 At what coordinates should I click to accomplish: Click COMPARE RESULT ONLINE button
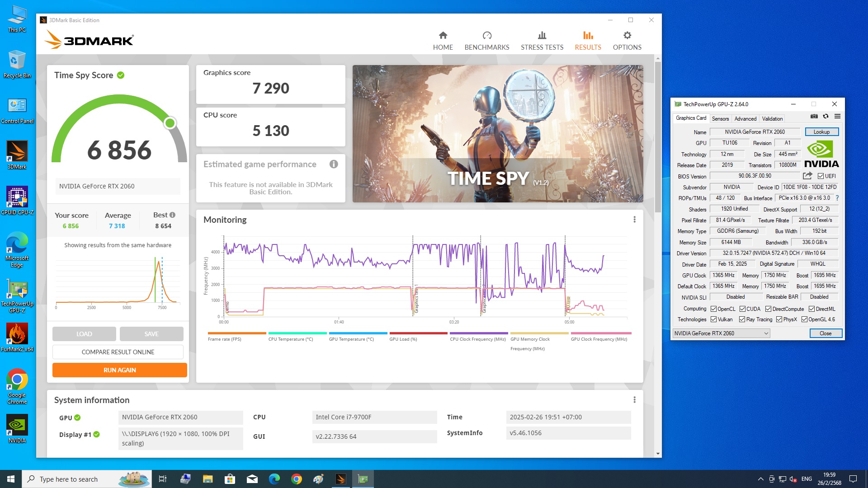coord(118,352)
